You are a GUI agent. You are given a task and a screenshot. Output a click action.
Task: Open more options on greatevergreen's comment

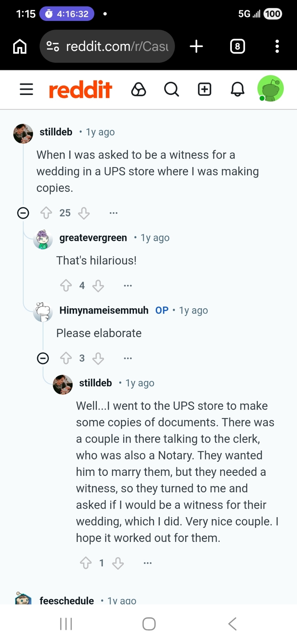pos(128,286)
